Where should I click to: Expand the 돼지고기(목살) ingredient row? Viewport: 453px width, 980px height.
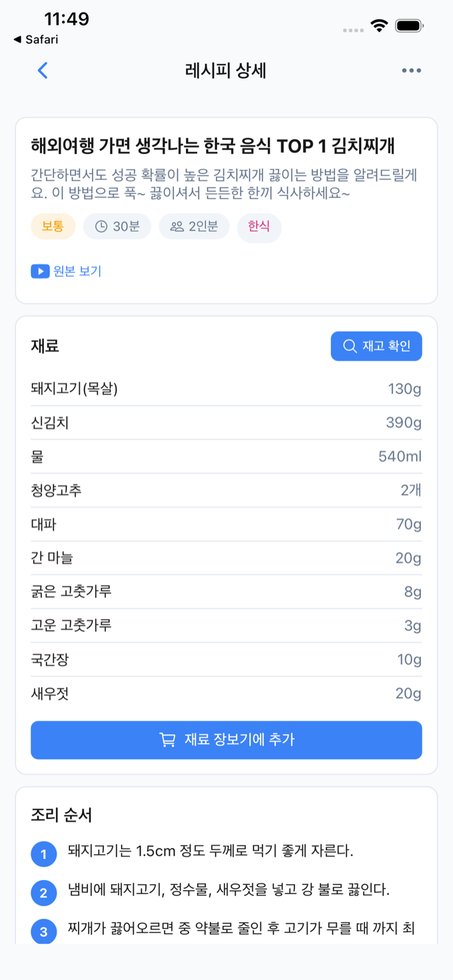pyautogui.click(x=226, y=388)
